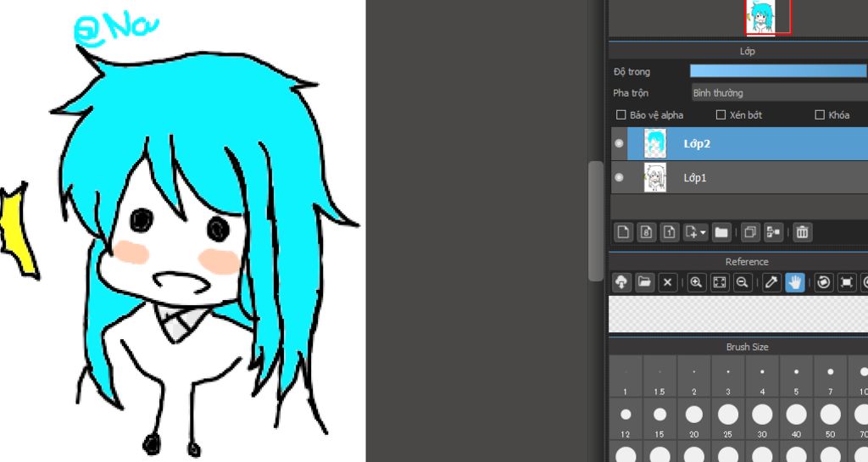Set brush size to 25
The width and height of the screenshot is (868, 462).
click(728, 420)
